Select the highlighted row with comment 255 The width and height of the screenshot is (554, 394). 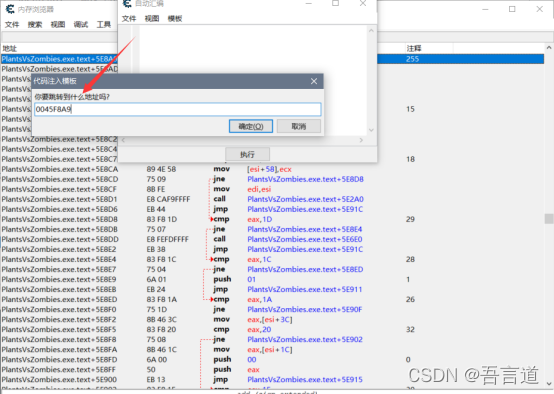pos(272,59)
